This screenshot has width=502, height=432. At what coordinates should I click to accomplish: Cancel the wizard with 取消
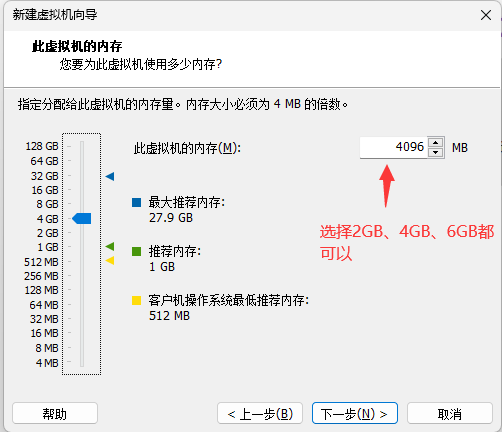(x=450, y=413)
